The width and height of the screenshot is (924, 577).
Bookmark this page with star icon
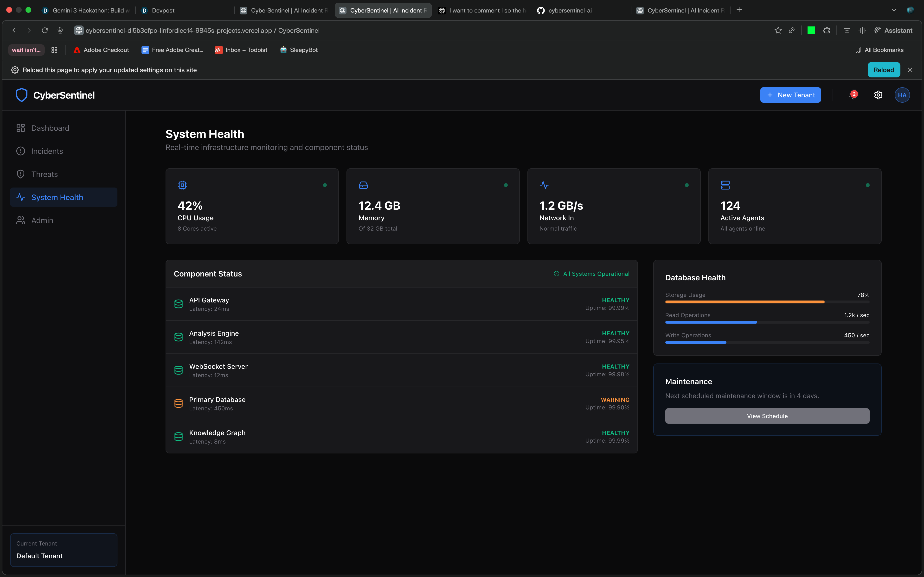(778, 31)
